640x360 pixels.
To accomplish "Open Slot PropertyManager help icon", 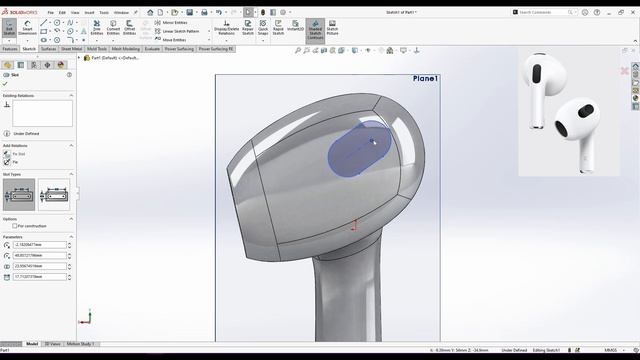I will point(69,75).
